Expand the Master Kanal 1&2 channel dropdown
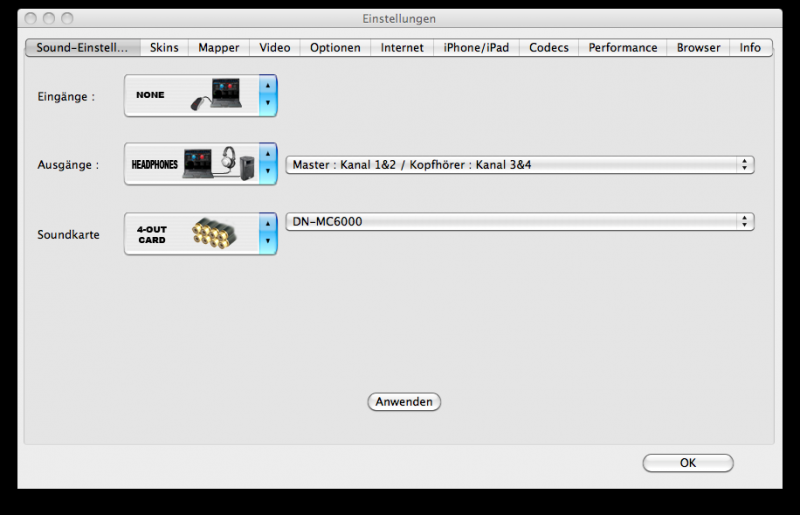The width and height of the screenshot is (800, 515). point(519,165)
